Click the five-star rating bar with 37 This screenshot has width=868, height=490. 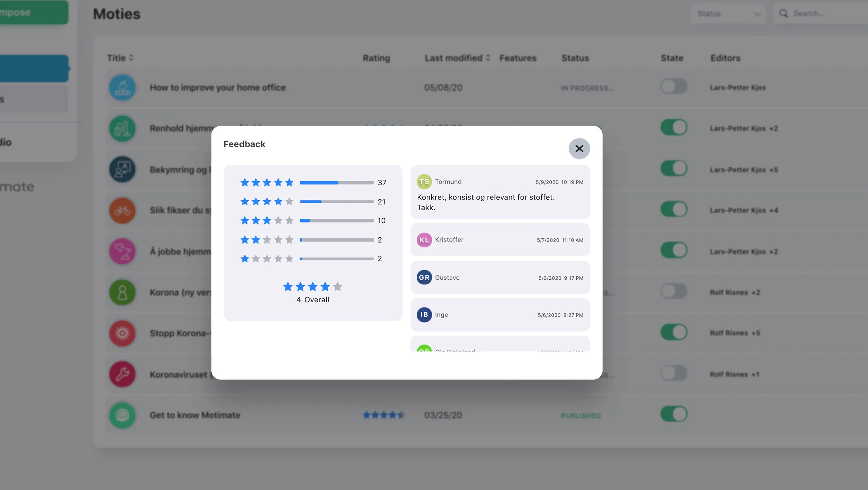[x=336, y=183]
